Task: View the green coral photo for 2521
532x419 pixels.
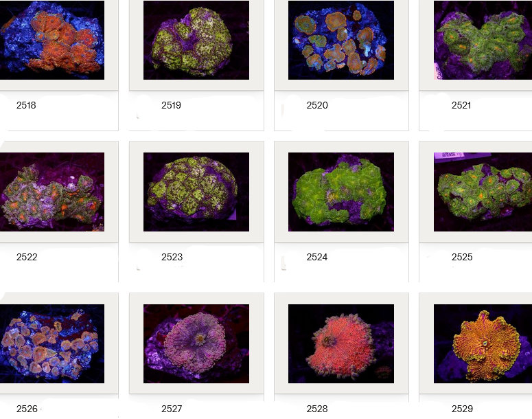Action: pyautogui.click(x=483, y=40)
